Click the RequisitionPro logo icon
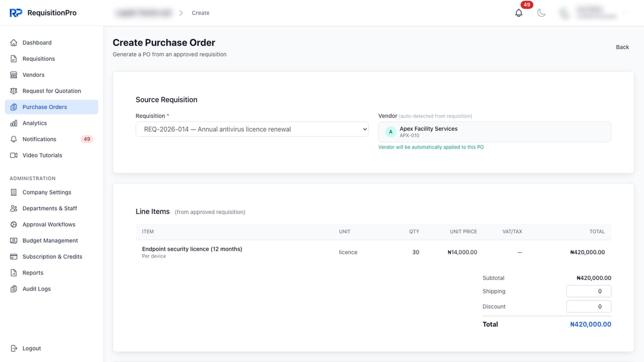Viewport: 644px width, 362px height. [16, 13]
